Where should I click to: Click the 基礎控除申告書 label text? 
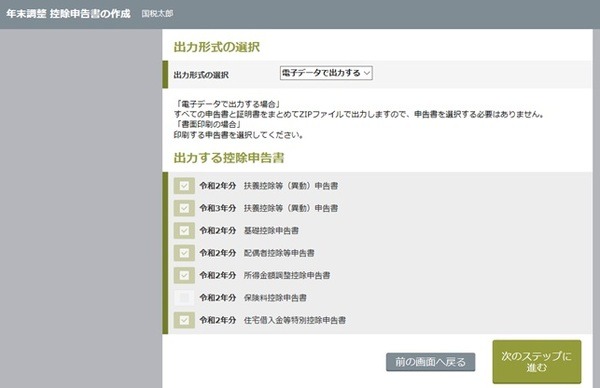coord(271,231)
